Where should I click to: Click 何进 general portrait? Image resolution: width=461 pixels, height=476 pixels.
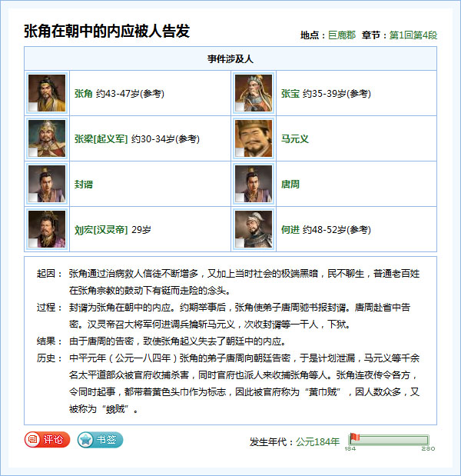pyautogui.click(x=254, y=229)
